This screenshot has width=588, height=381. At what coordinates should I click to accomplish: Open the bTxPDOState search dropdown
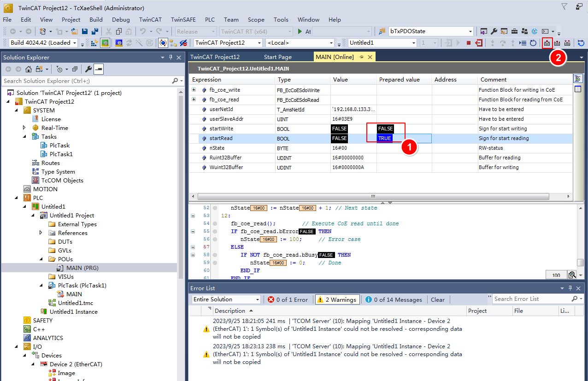point(470,32)
